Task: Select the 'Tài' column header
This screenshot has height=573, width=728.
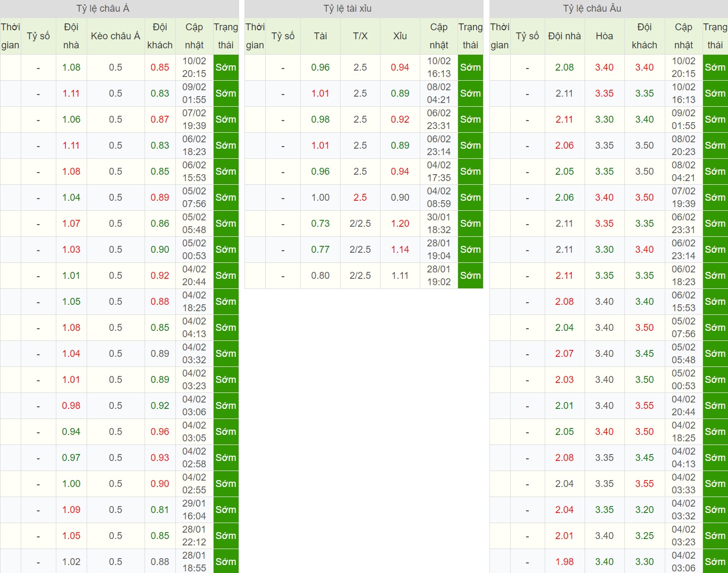Action: 320,36
